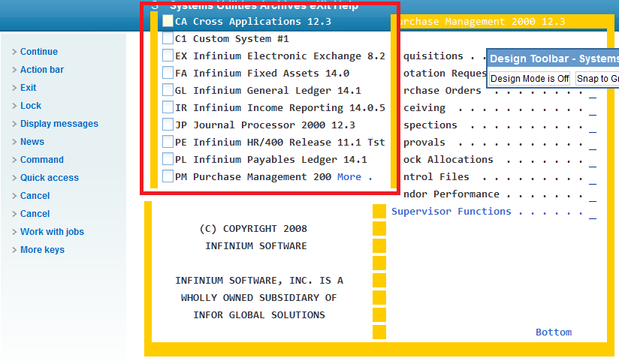Click the 'Vendor Performance' menu text
The height and width of the screenshot is (364, 619).
[x=451, y=194]
